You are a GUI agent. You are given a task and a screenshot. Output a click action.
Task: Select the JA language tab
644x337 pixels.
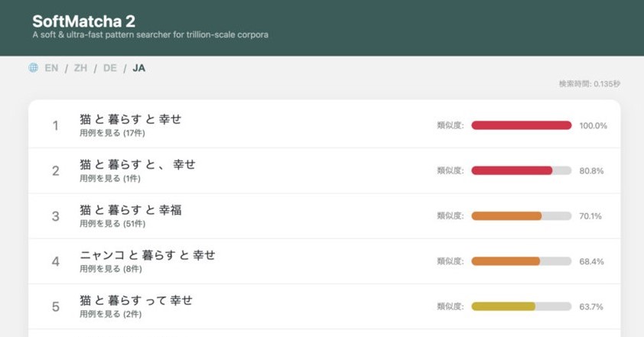coord(138,68)
